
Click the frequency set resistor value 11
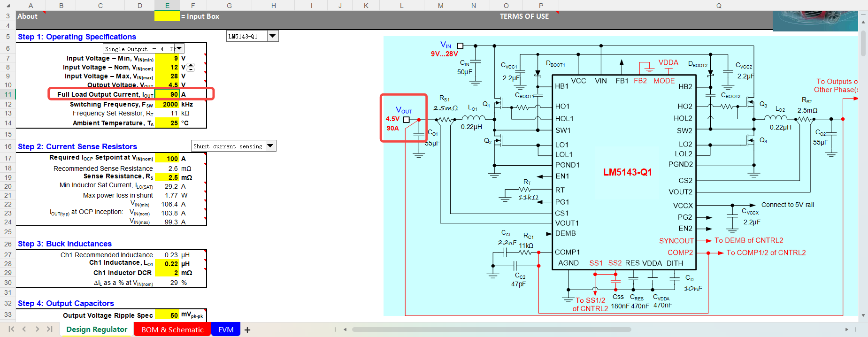pyautogui.click(x=174, y=113)
